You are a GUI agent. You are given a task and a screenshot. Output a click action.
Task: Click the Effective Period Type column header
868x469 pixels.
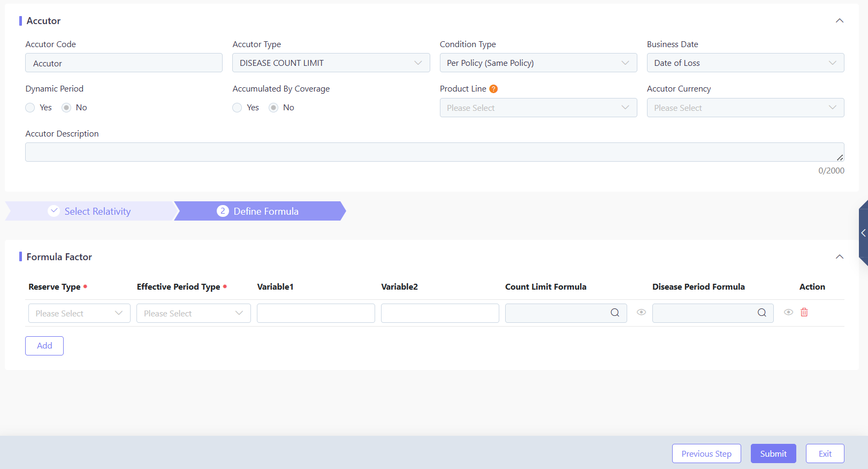coord(178,287)
